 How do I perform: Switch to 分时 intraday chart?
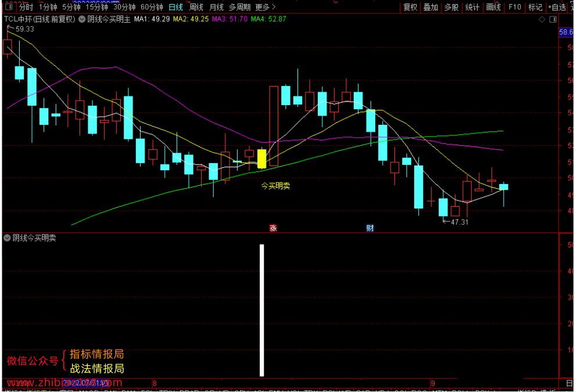26,7
